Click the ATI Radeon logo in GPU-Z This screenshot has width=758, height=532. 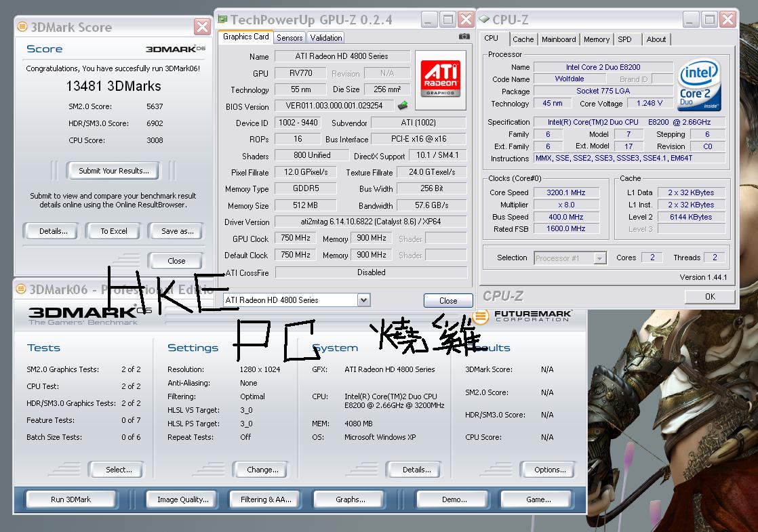pos(441,79)
